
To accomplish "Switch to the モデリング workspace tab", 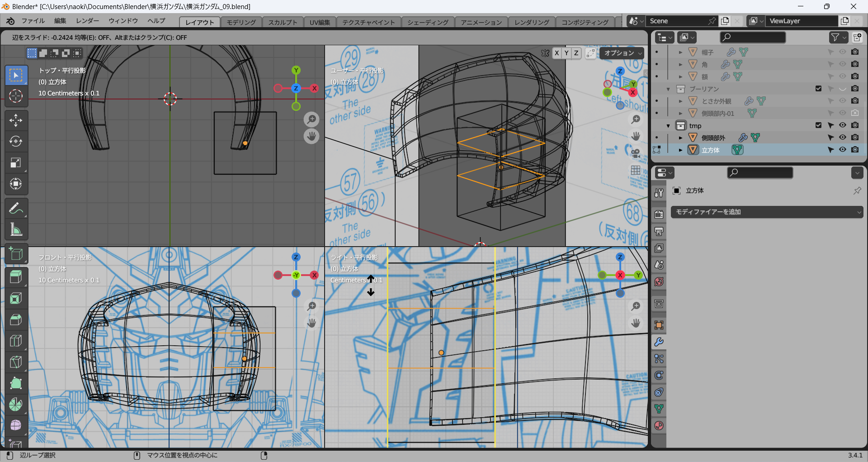I will point(241,22).
